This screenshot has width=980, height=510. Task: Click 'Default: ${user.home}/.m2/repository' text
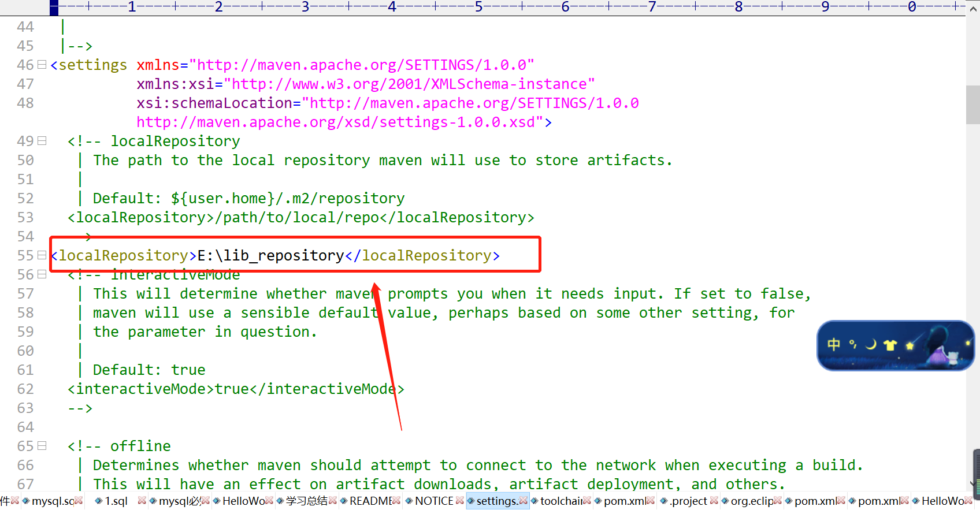[249, 198]
